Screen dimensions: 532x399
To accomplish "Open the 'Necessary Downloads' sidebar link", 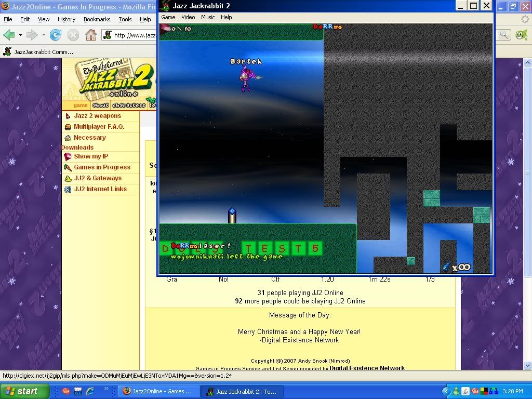I will tap(84, 142).
